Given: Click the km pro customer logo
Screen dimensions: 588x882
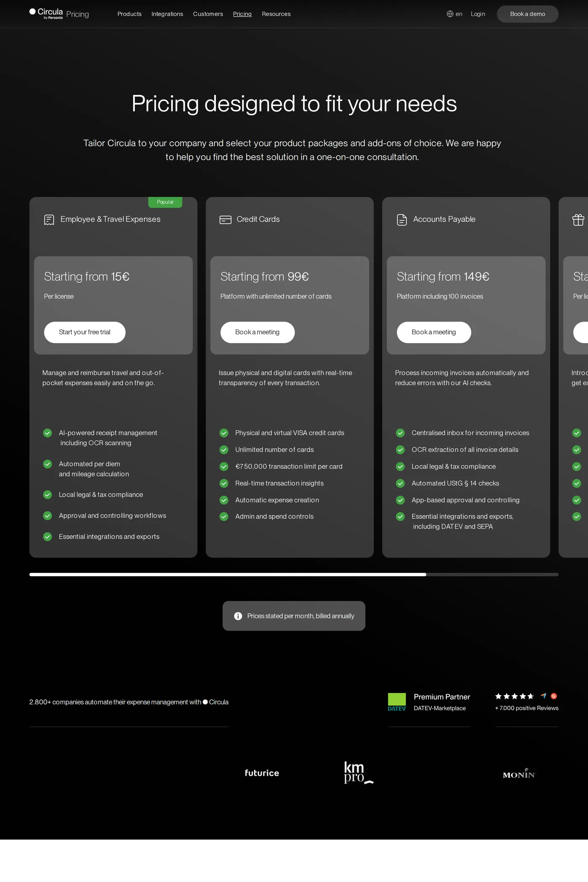Looking at the screenshot, I should (359, 773).
